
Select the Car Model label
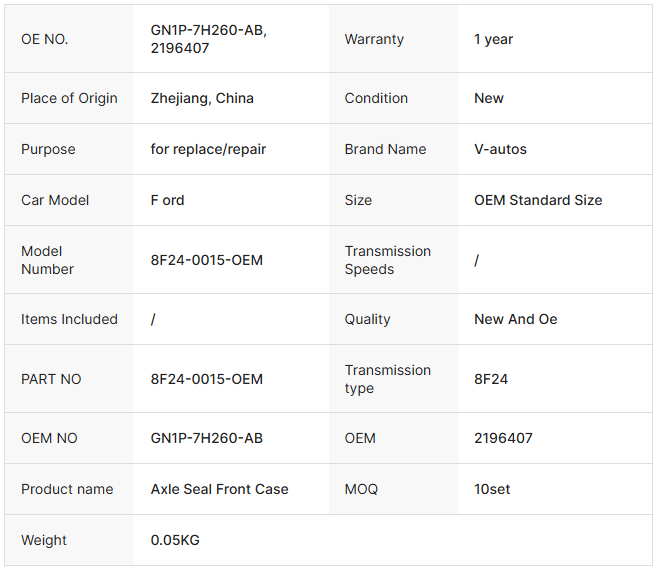pyautogui.click(x=55, y=200)
